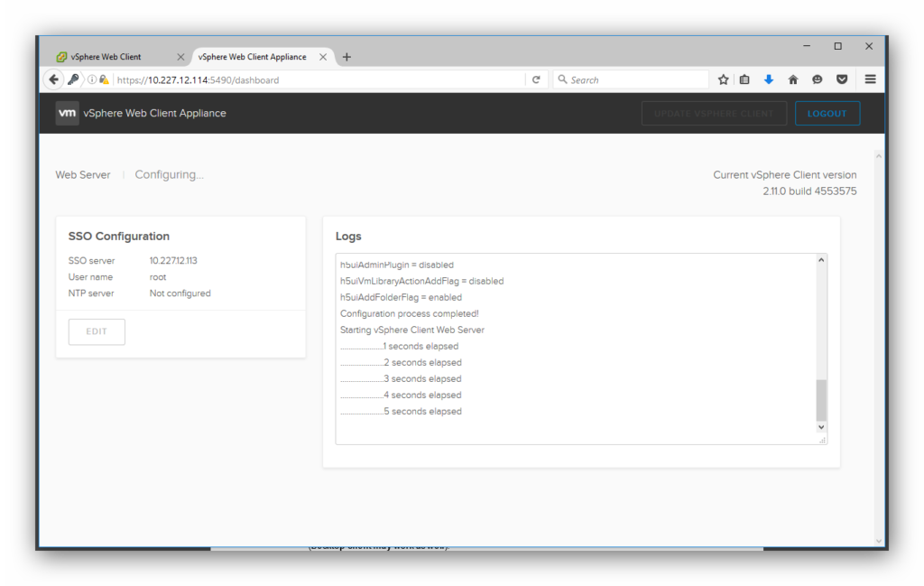Click the vm logo icon
Viewport: 924px width, 586px height.
tap(67, 113)
